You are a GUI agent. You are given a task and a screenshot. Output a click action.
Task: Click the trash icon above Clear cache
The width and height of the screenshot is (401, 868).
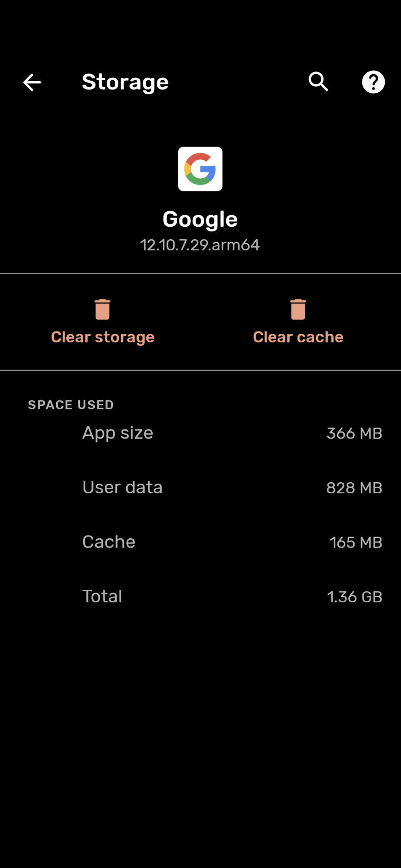coord(298,309)
